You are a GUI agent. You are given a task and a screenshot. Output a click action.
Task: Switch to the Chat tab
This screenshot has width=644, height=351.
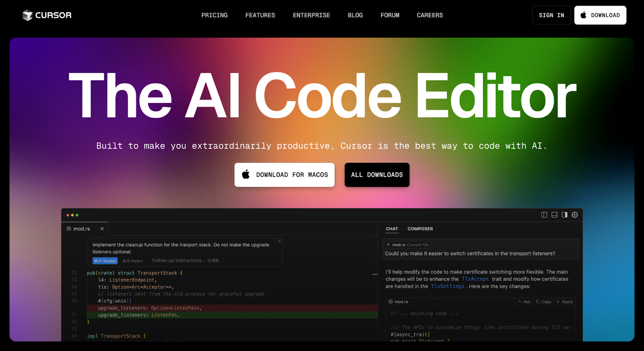pos(392,229)
